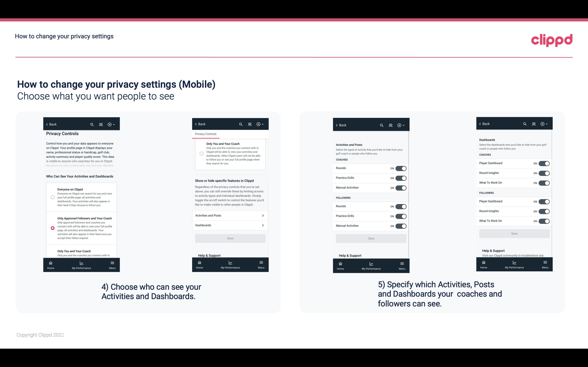Click the search icon in top navigation bar
The width and height of the screenshot is (588, 367).
click(x=92, y=124)
